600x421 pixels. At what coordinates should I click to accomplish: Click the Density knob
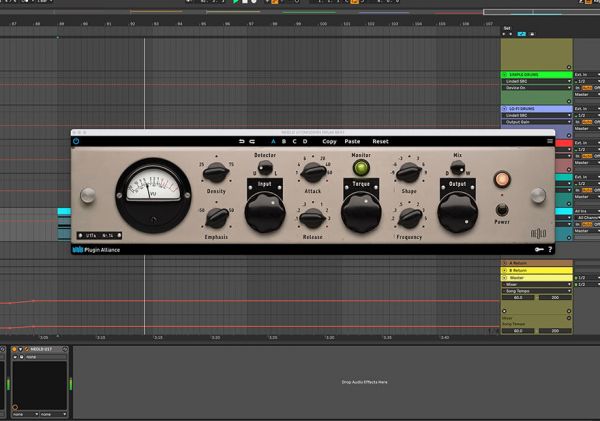[x=216, y=172]
